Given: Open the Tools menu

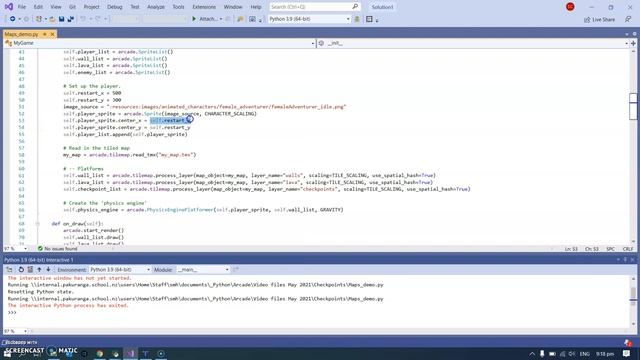Looking at the screenshot, I should pyautogui.click(x=178, y=7).
